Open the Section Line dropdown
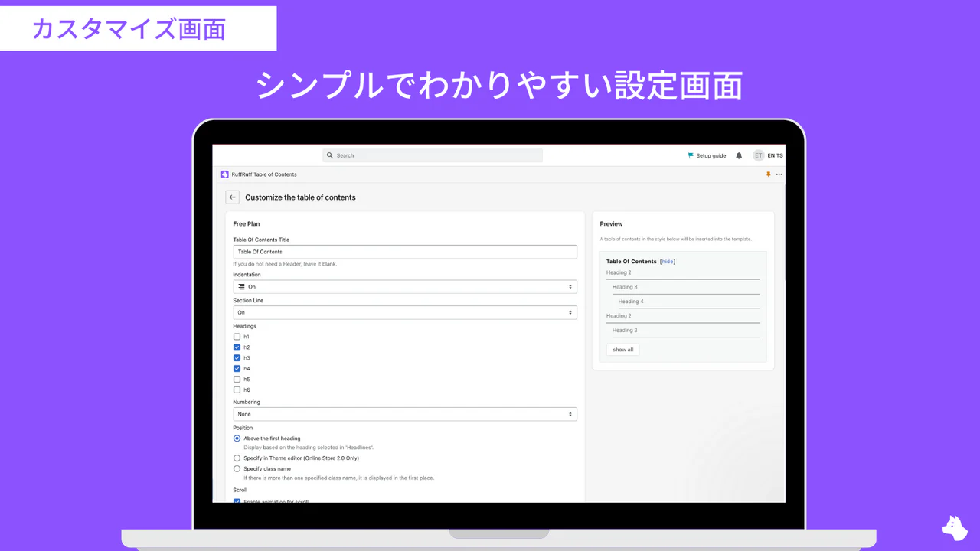 tap(405, 313)
